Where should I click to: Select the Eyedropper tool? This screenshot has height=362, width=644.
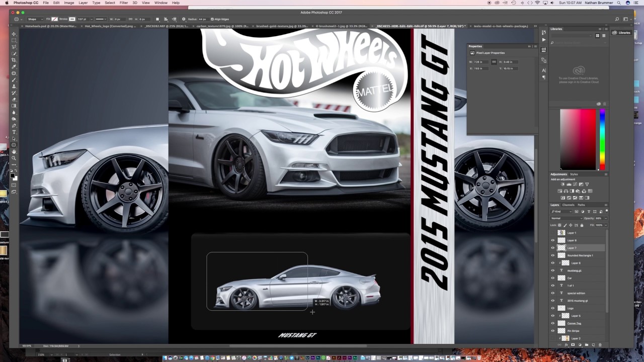14,66
